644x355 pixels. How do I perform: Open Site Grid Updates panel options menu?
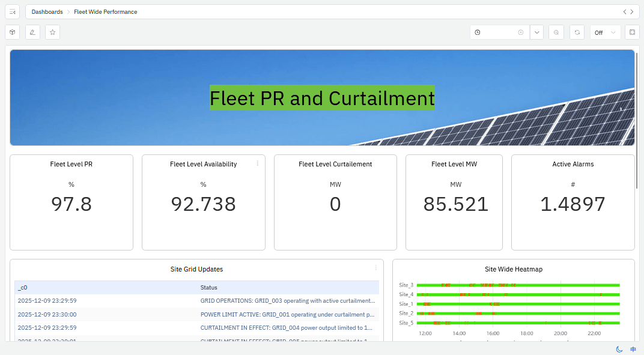[376, 268]
